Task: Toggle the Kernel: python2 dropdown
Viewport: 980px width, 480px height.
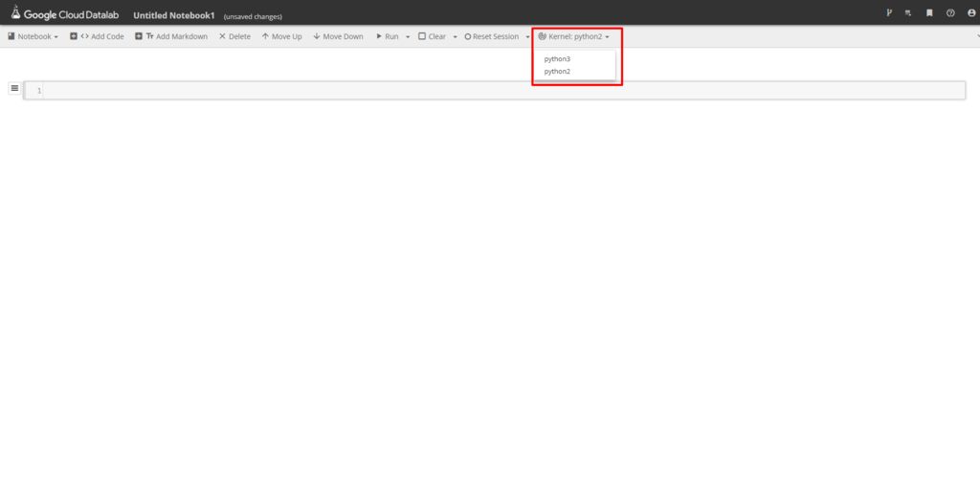Action: click(574, 37)
